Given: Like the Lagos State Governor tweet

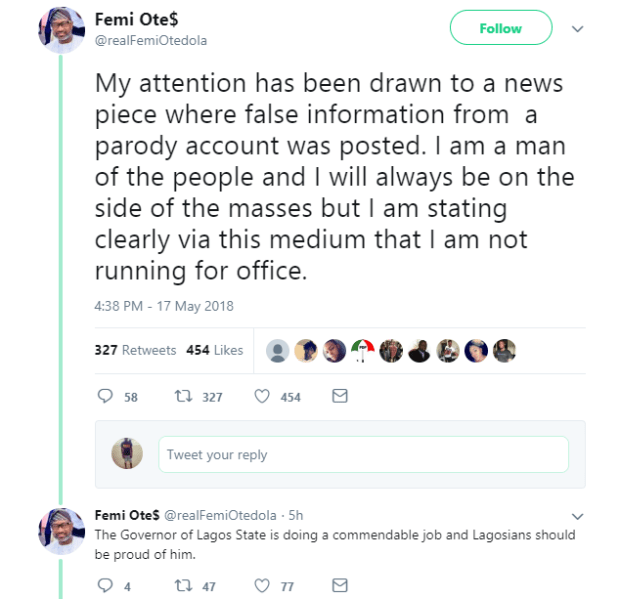Looking at the screenshot, I should 262,585.
